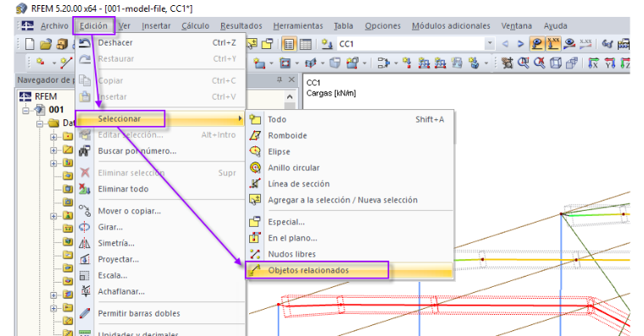Image resolution: width=644 pixels, height=336 pixels.
Task: Toggle show loads button
Action: [536, 43]
